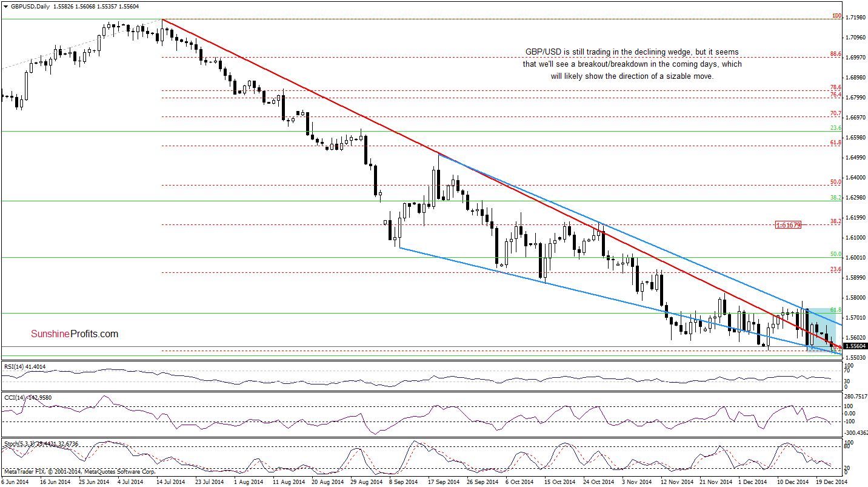Click the light blue shaded rectangle near December candles
868x487 pixels.
(821, 331)
